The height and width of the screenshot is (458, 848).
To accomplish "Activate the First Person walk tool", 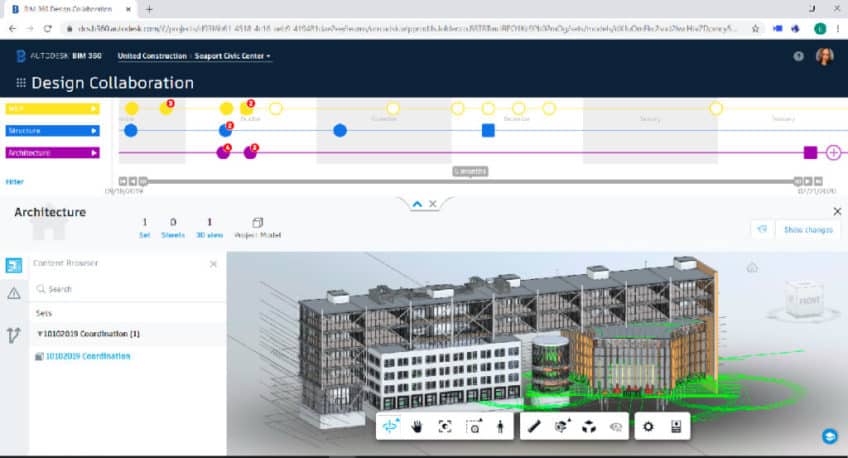I will coord(500,427).
